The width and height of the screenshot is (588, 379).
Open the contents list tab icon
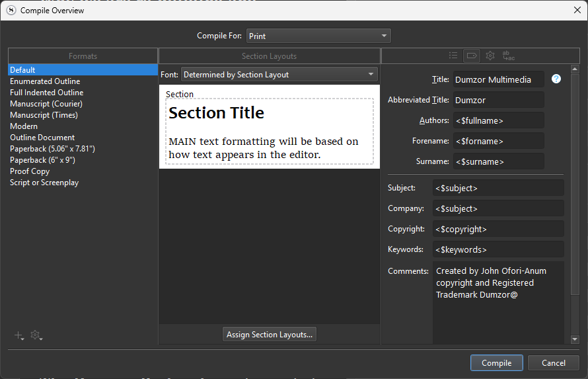click(453, 56)
